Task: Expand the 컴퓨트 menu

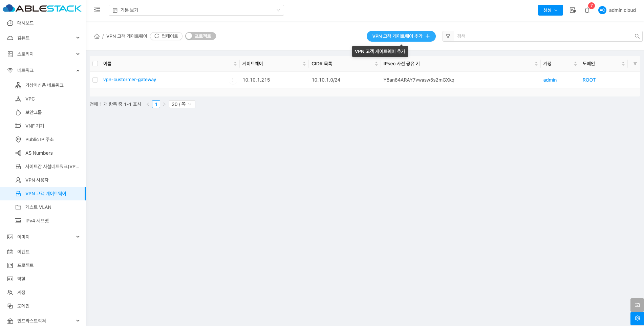Action: click(43, 38)
